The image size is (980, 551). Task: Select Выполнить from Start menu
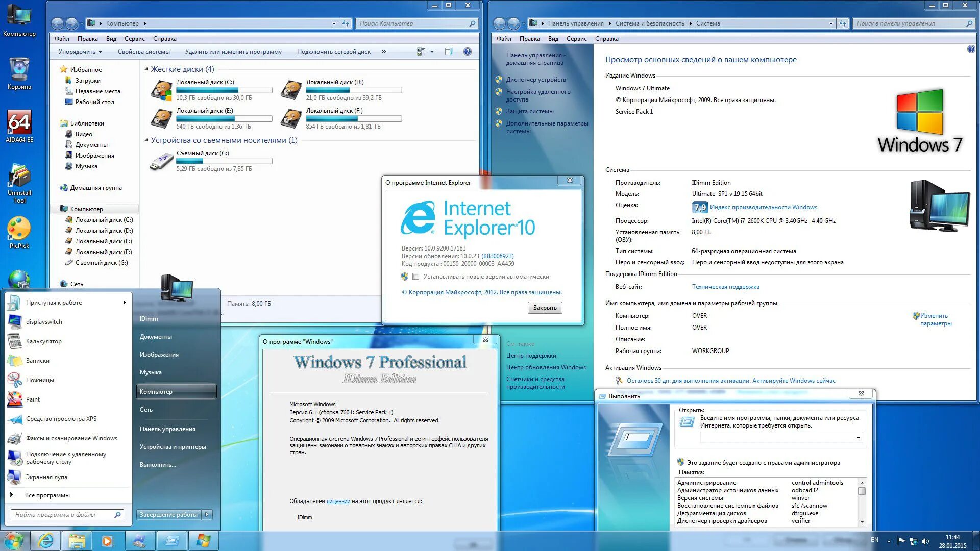pos(158,465)
